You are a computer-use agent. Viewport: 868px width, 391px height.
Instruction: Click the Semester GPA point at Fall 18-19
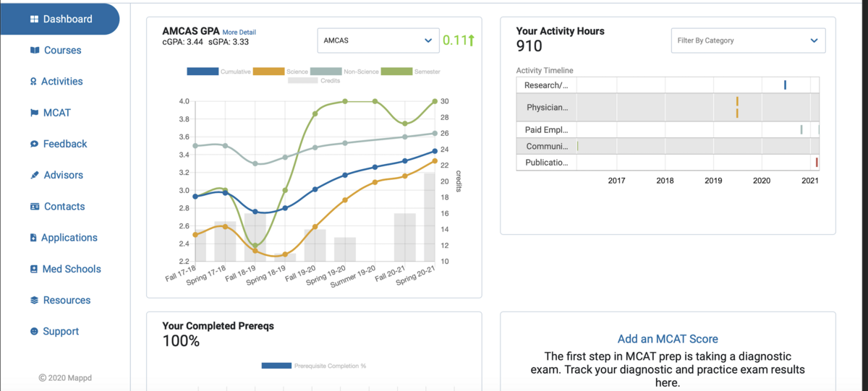click(x=255, y=246)
